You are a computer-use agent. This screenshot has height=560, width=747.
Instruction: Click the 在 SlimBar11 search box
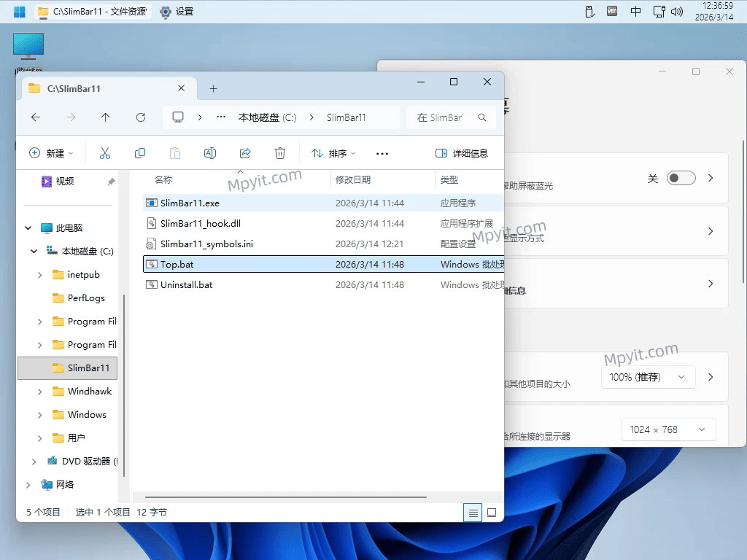(x=451, y=117)
